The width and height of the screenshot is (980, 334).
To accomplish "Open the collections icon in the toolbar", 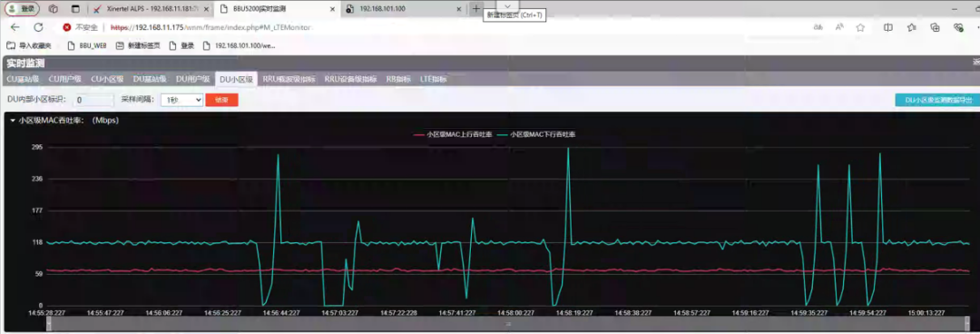I will [935, 27].
